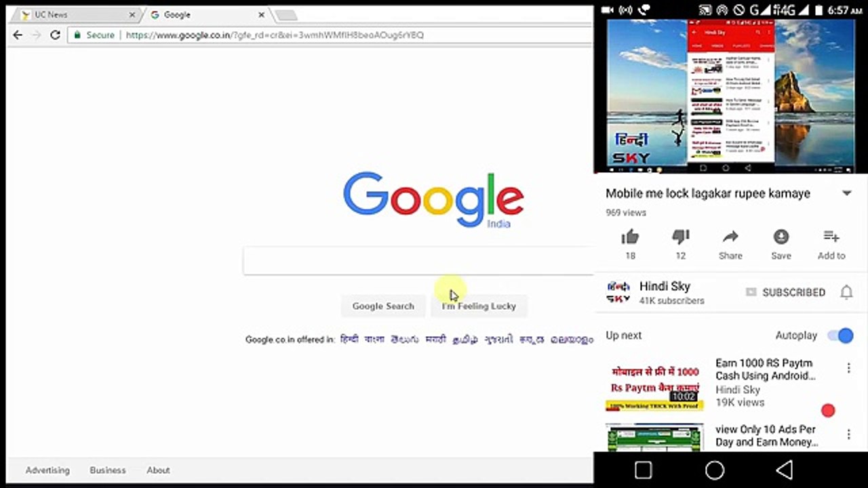Dislike the video with thumbs down
868x488 pixels.
coord(680,237)
